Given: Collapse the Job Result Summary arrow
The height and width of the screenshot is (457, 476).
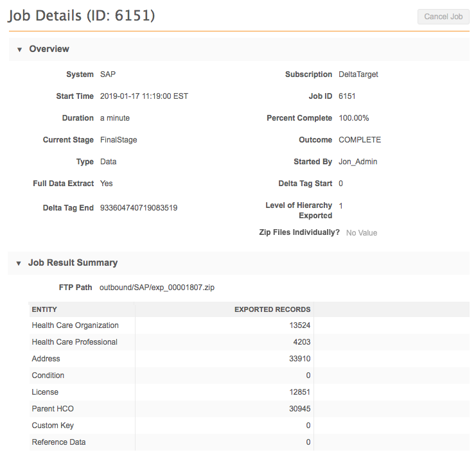Looking at the screenshot, I should [x=19, y=263].
